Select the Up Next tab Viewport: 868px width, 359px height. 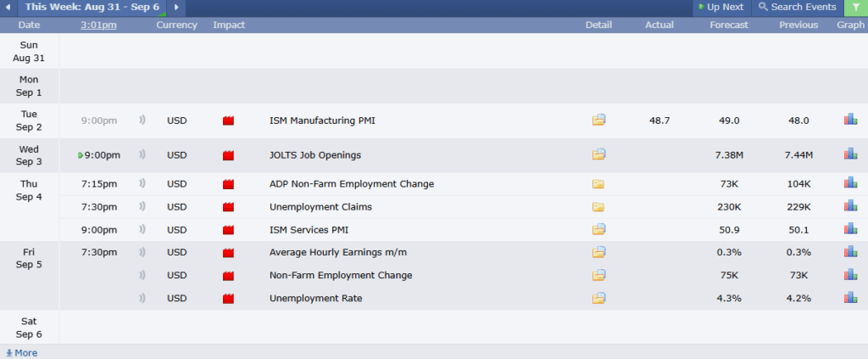pos(721,7)
